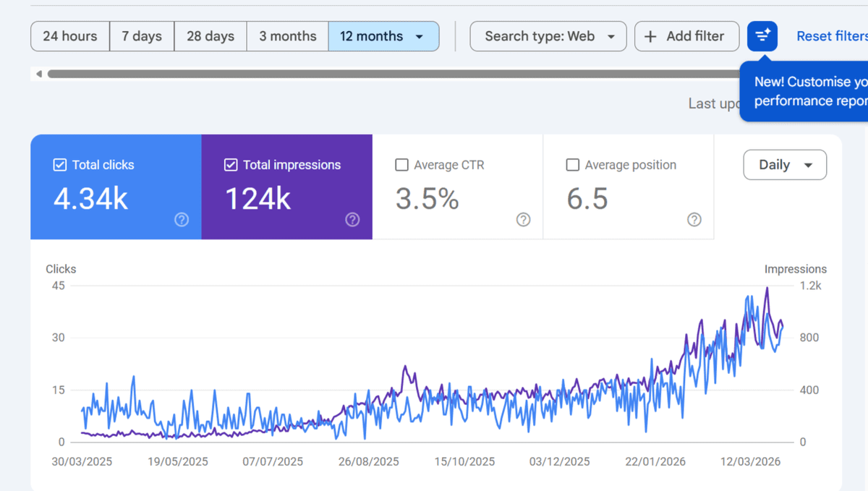868x491 pixels.
Task: Click the scrollbar left arrow
Action: (x=39, y=74)
